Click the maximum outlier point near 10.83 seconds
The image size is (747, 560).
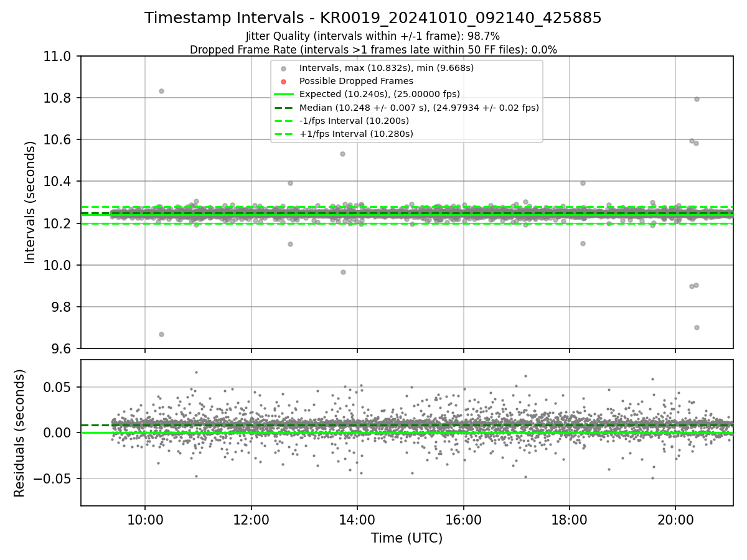pyautogui.click(x=161, y=91)
